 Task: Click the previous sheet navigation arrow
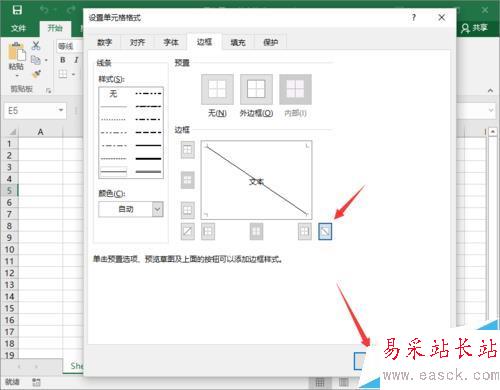tap(19, 366)
